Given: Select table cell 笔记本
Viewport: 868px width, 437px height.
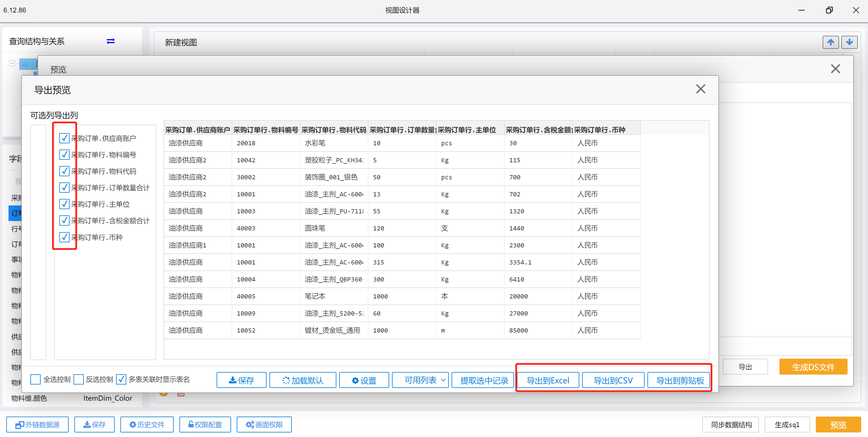Looking at the screenshot, I should tap(334, 296).
